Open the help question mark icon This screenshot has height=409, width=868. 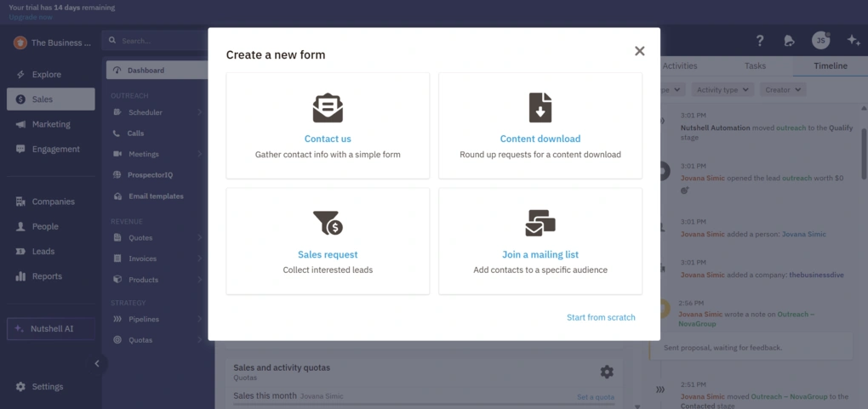coord(760,41)
